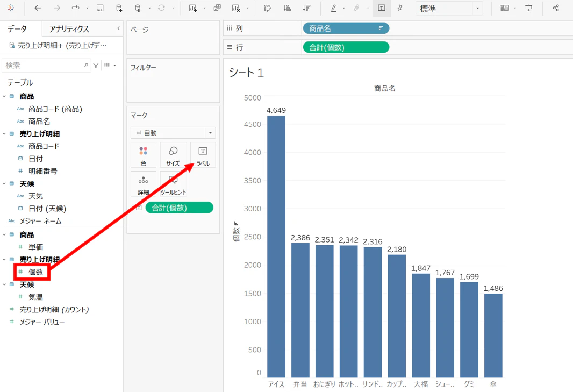Click the replay animation icon
This screenshot has height=392, width=573.
[x=76, y=8]
